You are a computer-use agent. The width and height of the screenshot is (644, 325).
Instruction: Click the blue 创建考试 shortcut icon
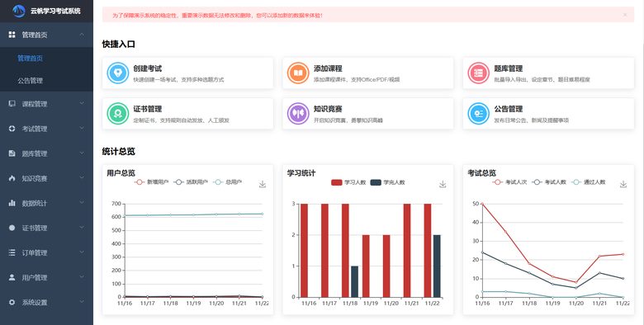coord(118,73)
